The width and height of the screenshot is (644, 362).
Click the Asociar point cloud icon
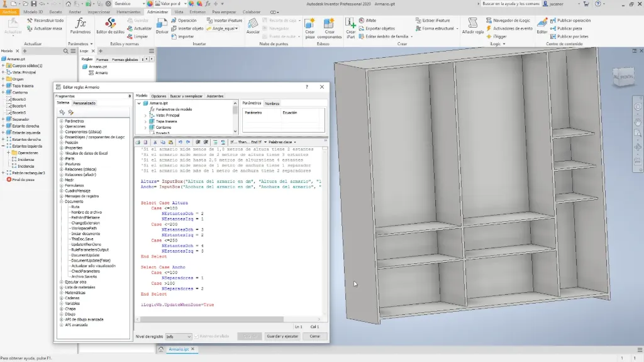tap(253, 26)
